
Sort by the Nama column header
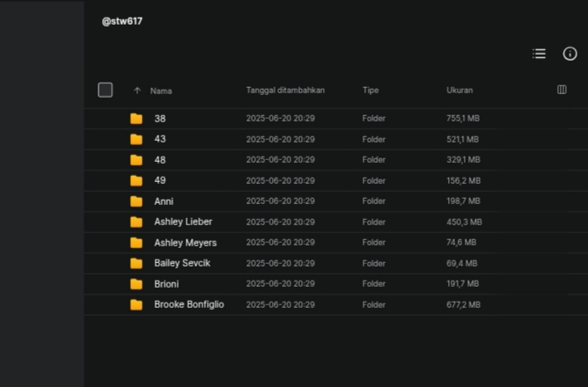161,91
